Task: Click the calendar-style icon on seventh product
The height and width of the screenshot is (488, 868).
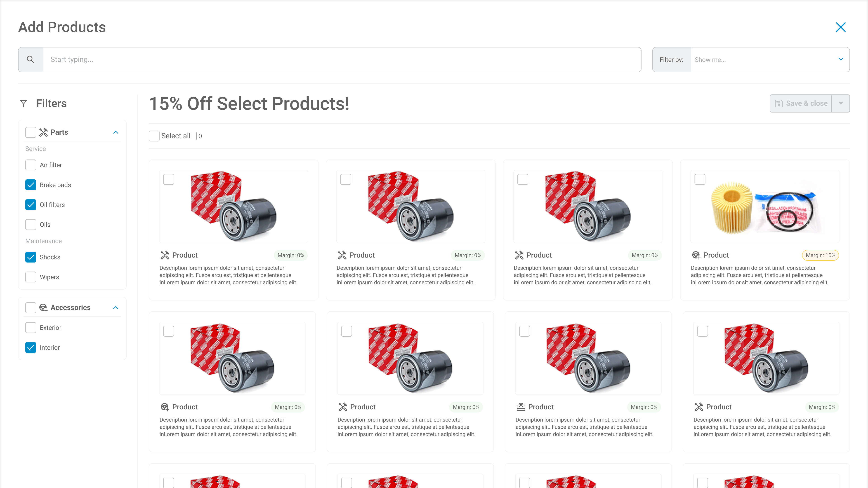Action: pos(521,407)
